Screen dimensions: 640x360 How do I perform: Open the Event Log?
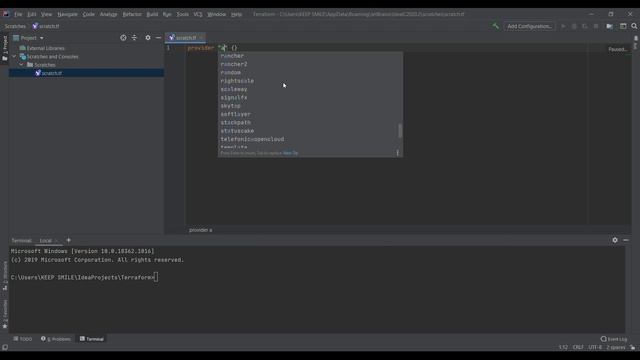point(614,339)
